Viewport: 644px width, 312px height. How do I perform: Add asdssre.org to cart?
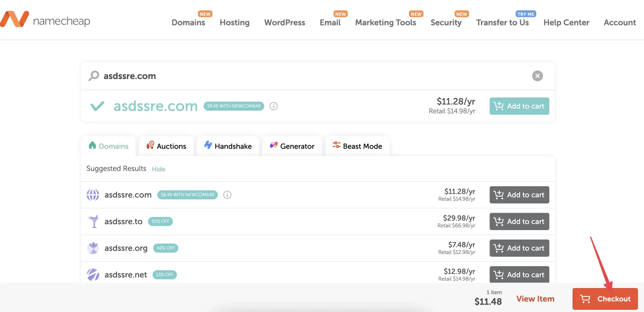519,248
